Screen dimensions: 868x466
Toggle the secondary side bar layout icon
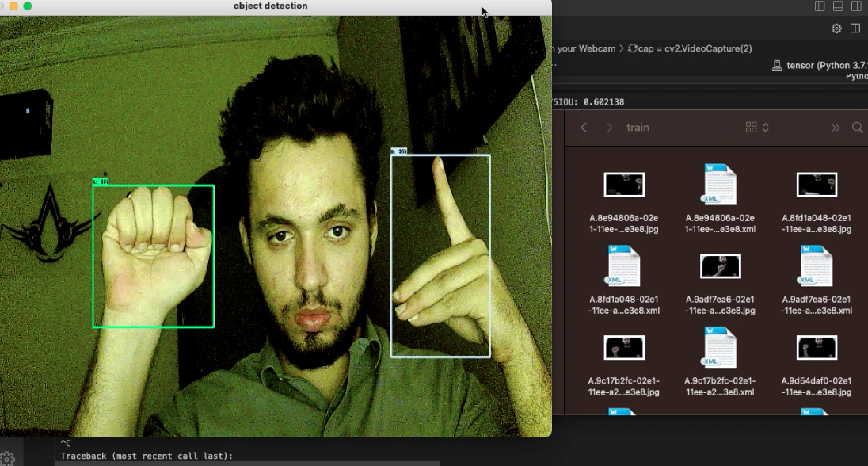[856, 6]
